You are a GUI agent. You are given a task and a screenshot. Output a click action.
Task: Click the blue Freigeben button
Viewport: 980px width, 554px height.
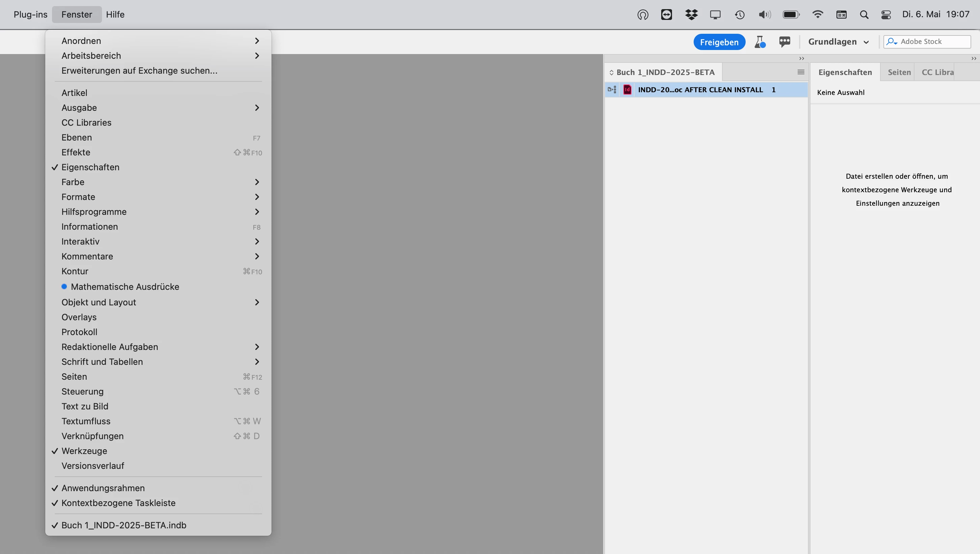pyautogui.click(x=719, y=42)
